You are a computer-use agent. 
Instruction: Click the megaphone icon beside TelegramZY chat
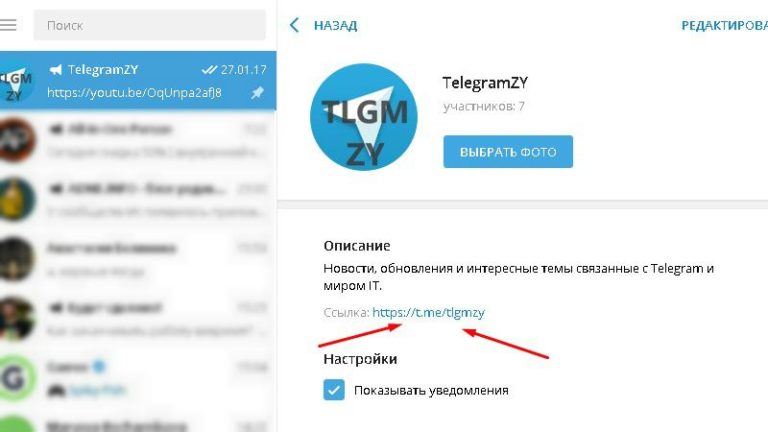56,70
